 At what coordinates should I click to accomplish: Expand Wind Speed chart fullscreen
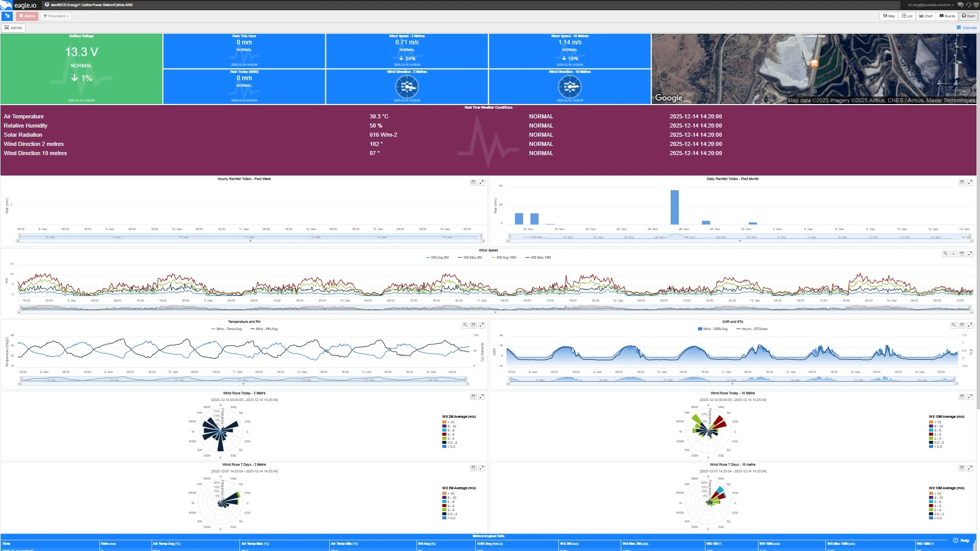(970, 254)
